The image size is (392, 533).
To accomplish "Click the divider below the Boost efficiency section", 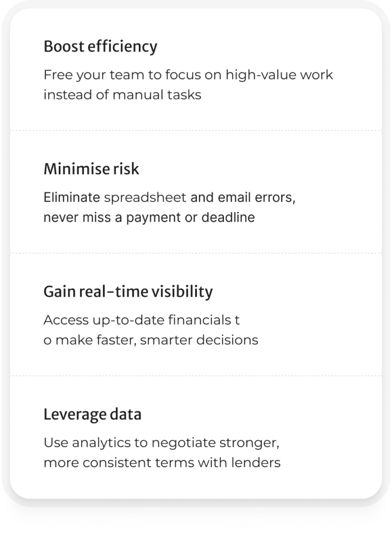I will pyautogui.click(x=196, y=130).
